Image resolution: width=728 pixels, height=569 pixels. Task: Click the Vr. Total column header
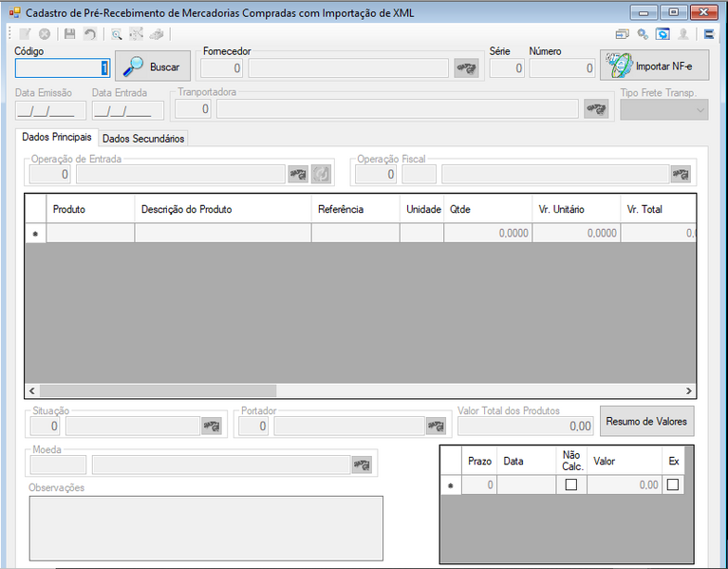[x=658, y=210]
